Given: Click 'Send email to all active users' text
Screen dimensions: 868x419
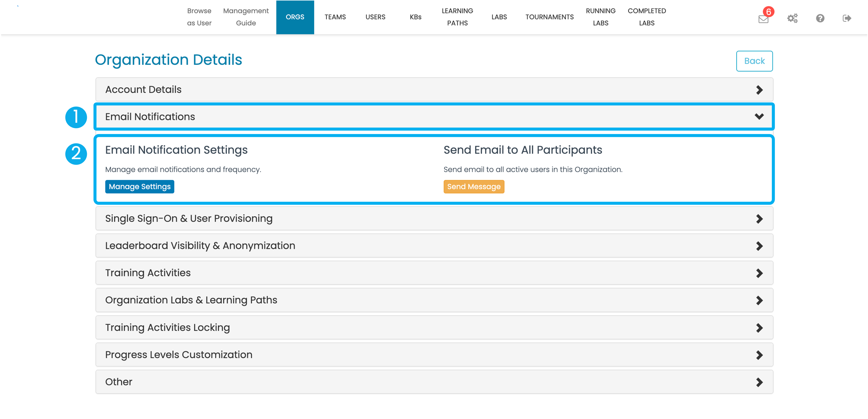Looking at the screenshot, I should (x=533, y=169).
